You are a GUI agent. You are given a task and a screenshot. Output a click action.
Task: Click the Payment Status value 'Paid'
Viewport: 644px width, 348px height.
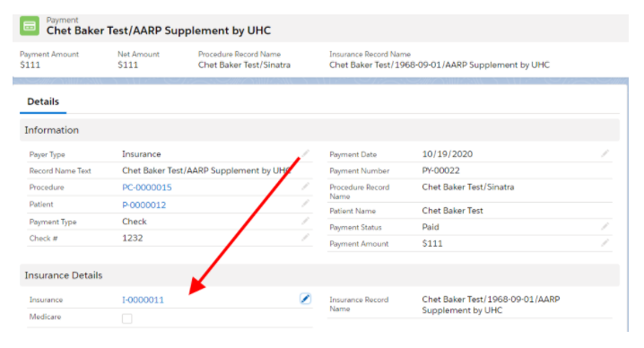pos(431,227)
